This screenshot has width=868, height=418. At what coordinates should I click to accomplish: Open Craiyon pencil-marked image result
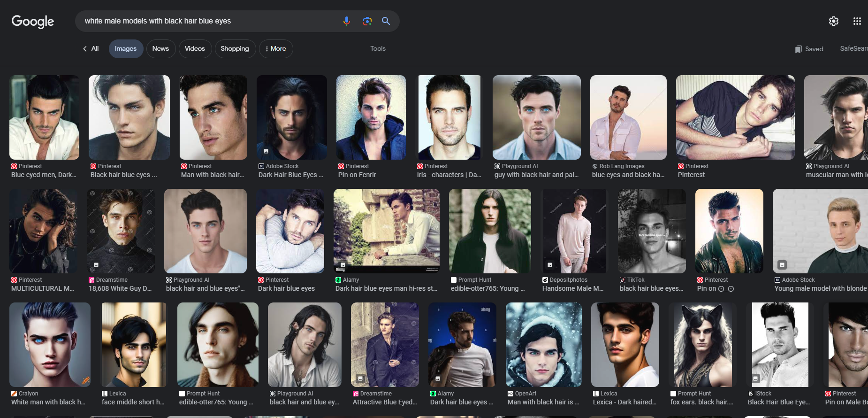point(50,345)
